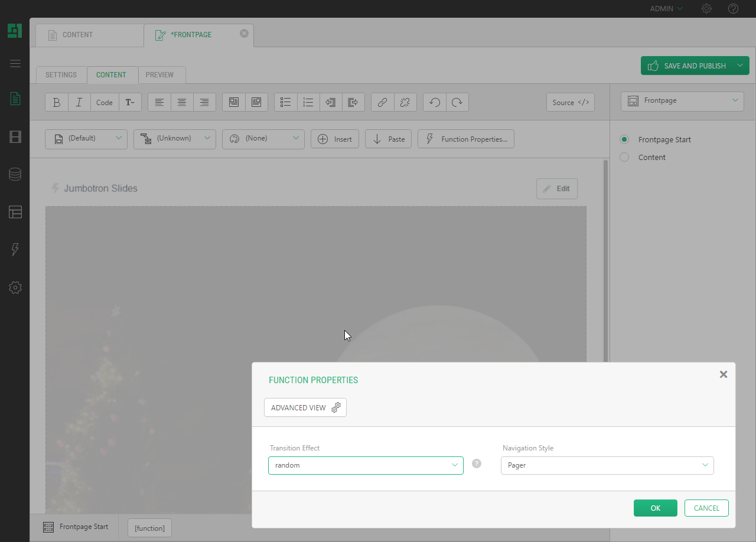Open the Media perspective in sidebar
The height and width of the screenshot is (542, 756).
click(x=15, y=138)
